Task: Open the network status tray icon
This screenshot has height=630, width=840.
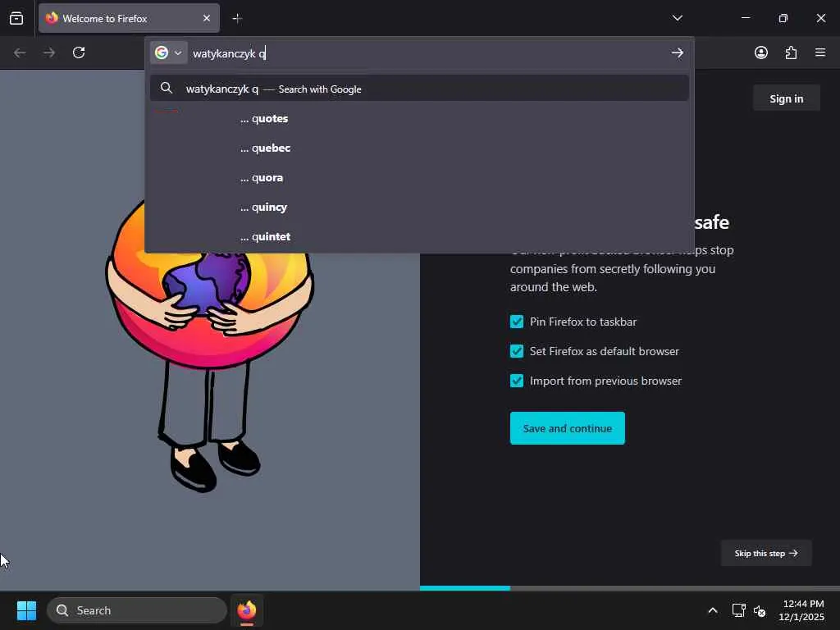Action: point(739,610)
